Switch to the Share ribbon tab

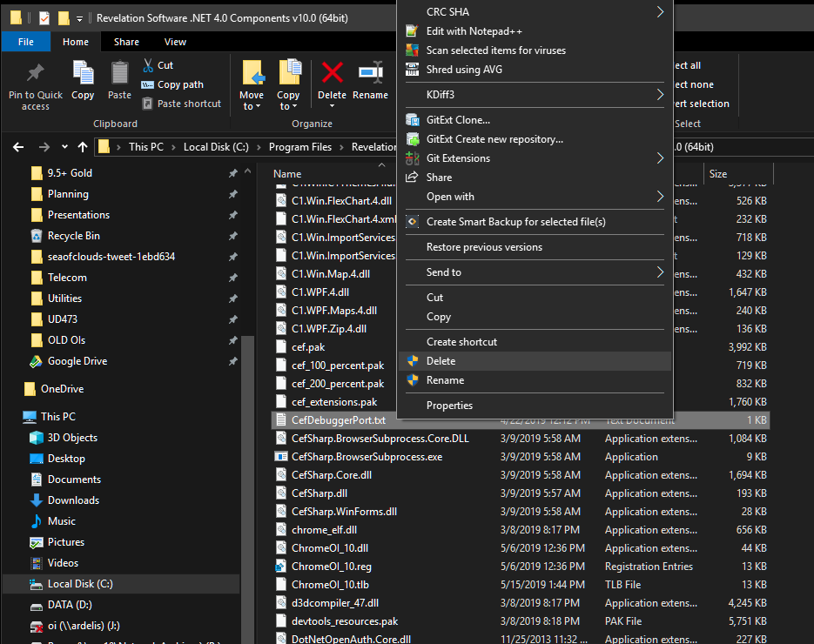(126, 42)
